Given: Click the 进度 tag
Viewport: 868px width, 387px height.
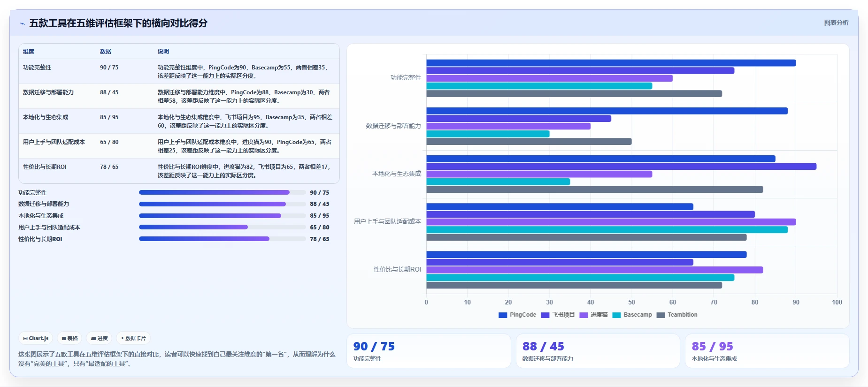Looking at the screenshot, I should coord(99,338).
